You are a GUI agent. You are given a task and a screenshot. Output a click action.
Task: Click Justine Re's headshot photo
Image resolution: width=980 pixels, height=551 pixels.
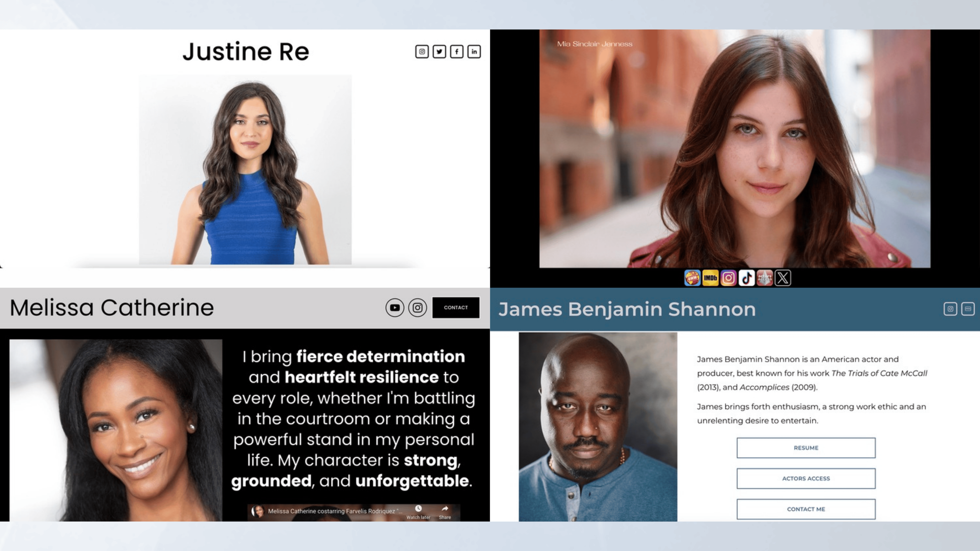tap(245, 170)
